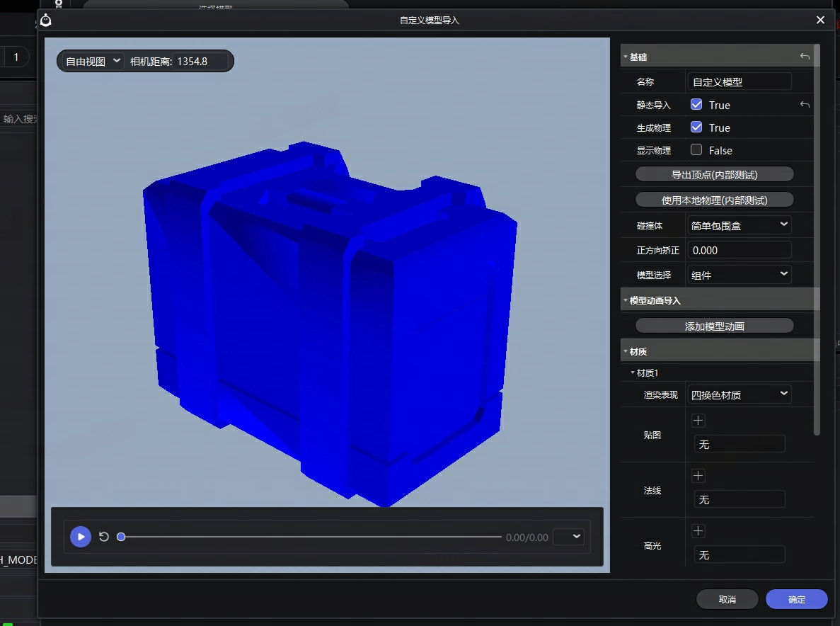Click the 确定 confirm button
840x626 pixels.
pyautogui.click(x=796, y=599)
